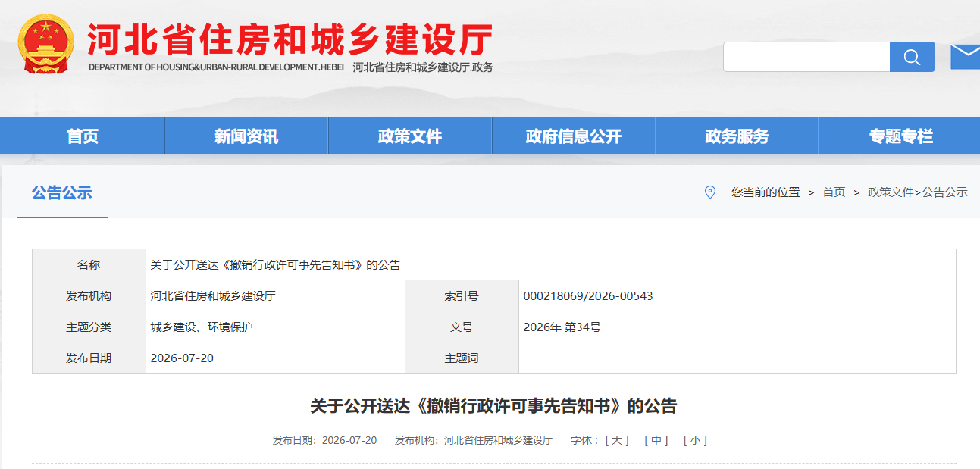The height and width of the screenshot is (469, 980).
Task: Follow the breadcrumb 政策文件 link
Action: [x=891, y=192]
